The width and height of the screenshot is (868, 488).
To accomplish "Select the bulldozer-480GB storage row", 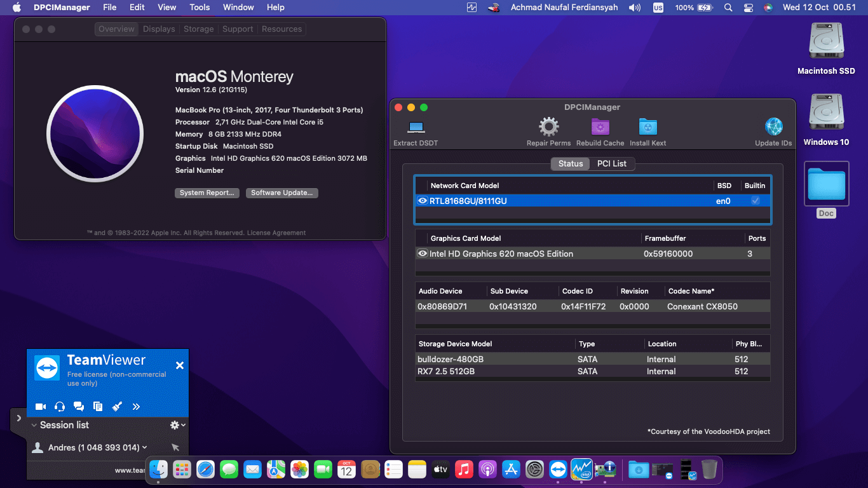I will [592, 359].
